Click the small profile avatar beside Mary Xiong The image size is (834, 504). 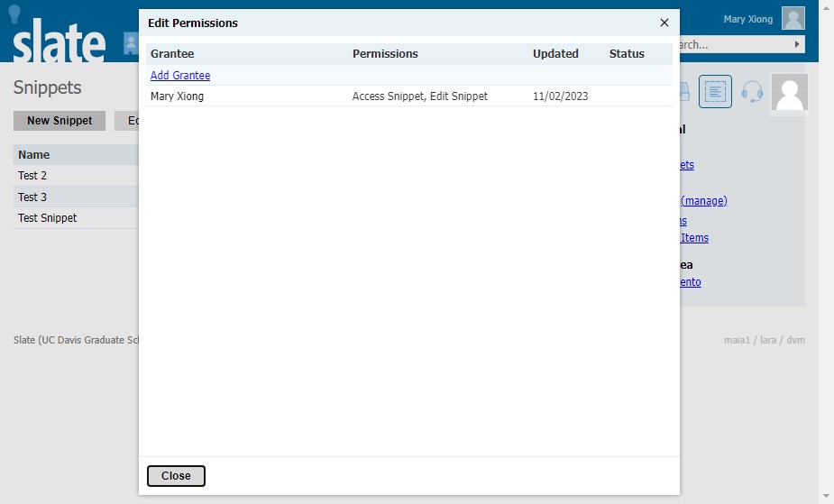793,19
